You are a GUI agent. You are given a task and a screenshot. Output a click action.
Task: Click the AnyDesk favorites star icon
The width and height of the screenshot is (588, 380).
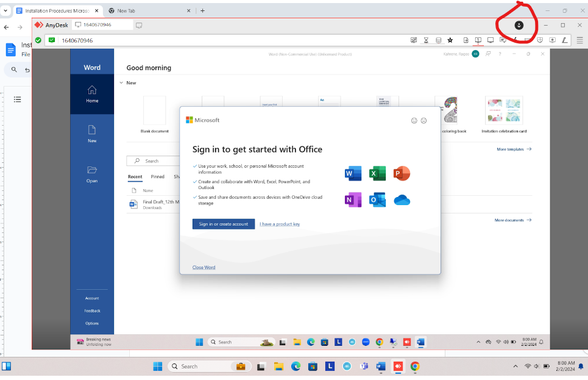[x=450, y=40]
